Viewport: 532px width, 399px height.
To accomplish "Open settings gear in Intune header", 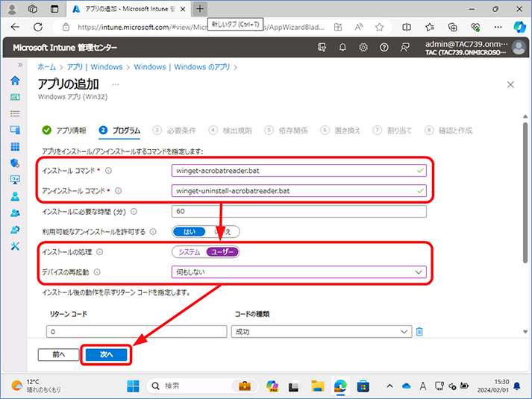I will [363, 48].
